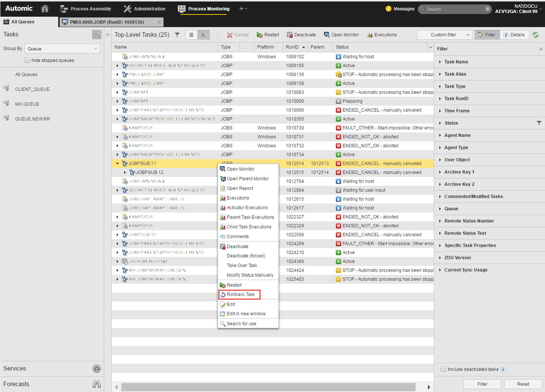
Task: Select the MH.QUEUE queue icon
Action: coord(6,103)
